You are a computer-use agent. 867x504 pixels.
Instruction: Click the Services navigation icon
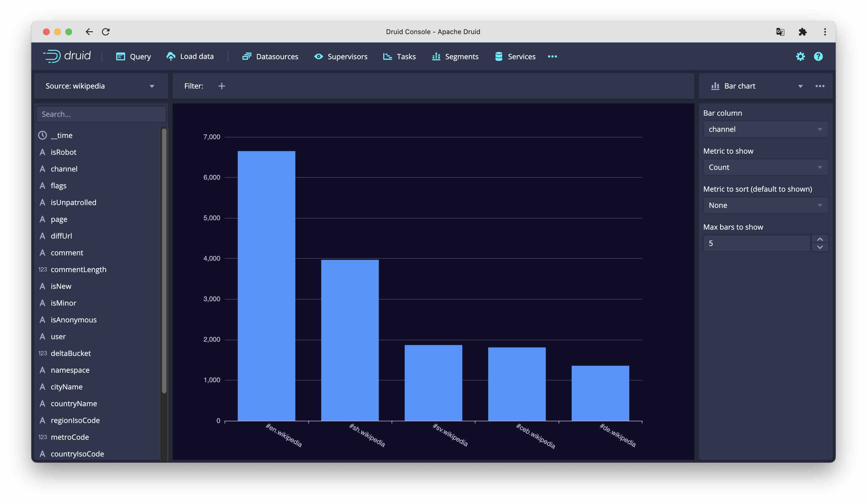pyautogui.click(x=499, y=56)
